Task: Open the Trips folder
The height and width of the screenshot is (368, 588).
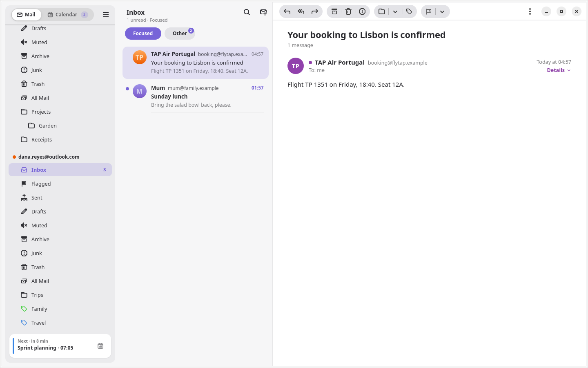Action: click(60, 295)
